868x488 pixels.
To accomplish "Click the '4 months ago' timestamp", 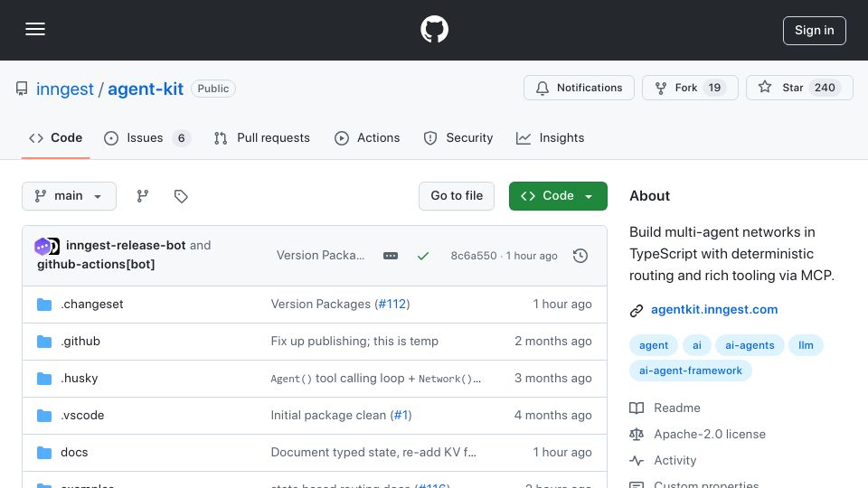I will (x=553, y=416).
